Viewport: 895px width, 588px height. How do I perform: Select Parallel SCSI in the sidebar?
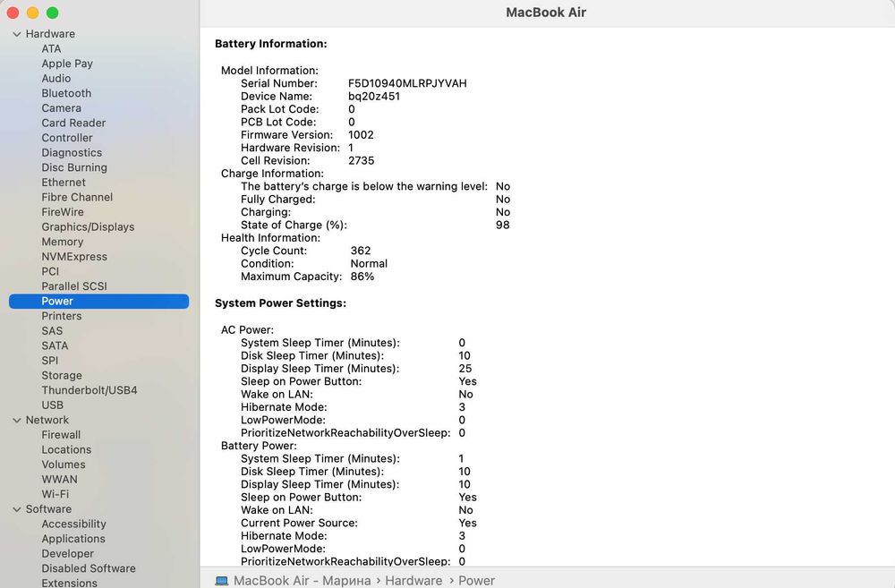point(74,286)
